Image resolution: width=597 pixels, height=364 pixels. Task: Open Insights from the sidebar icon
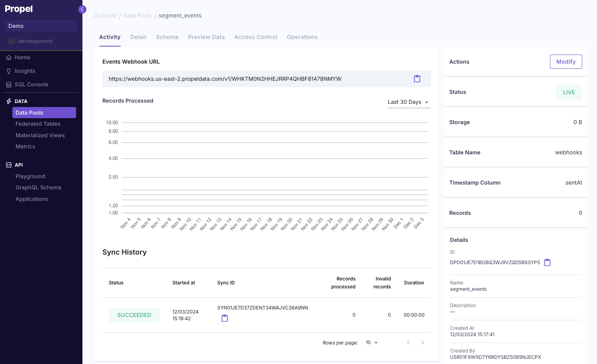pyautogui.click(x=9, y=71)
